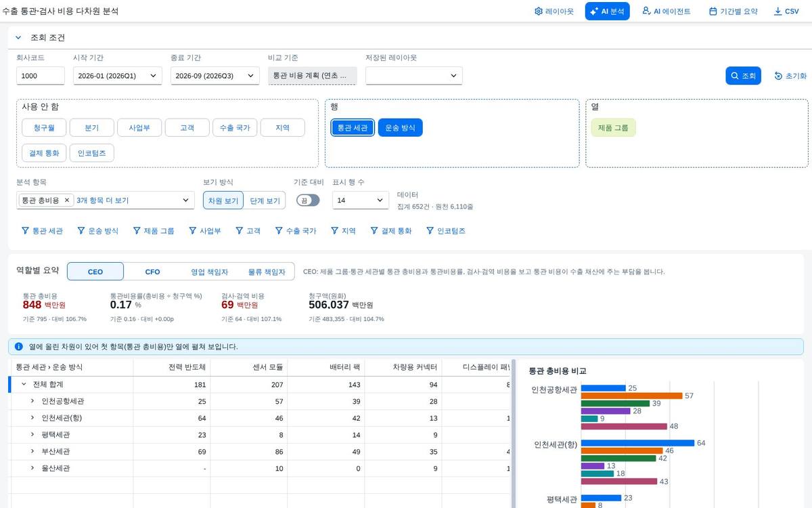The height and width of the screenshot is (508, 812).
Task: Click the orange 57 bar for 인천공항세관
Action: (632, 396)
